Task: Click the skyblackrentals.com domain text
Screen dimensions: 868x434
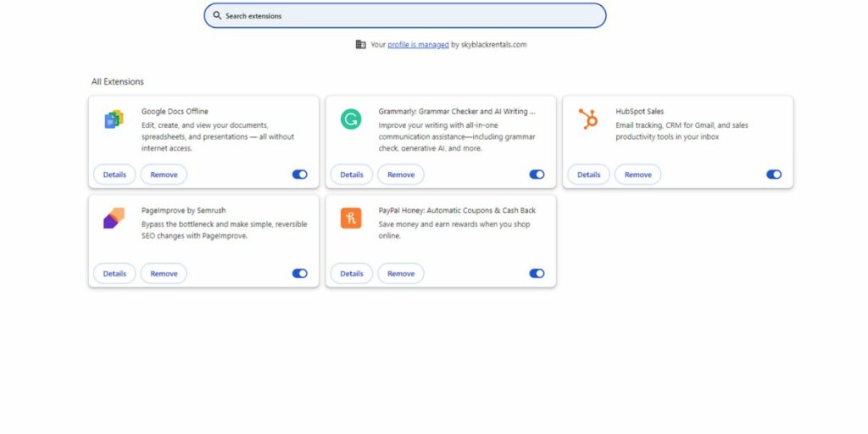Action: click(x=494, y=45)
